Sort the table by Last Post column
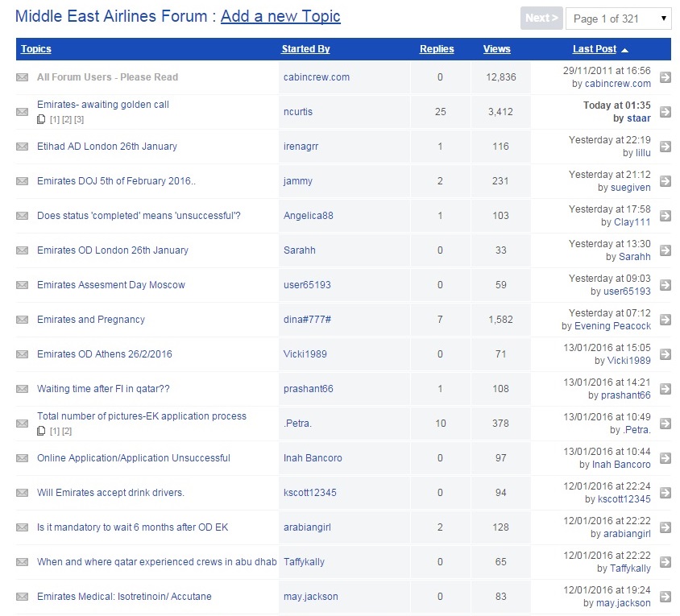Screen dimensions: 680x616 point(595,49)
